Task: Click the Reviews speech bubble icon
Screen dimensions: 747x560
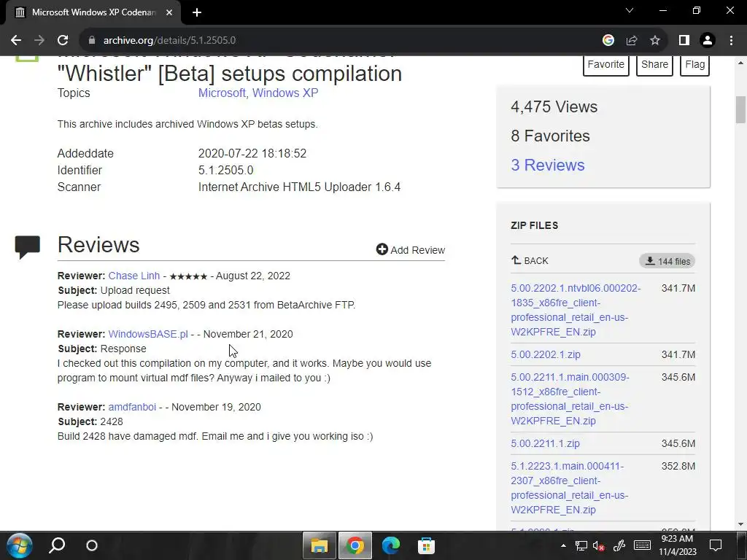Action: (28, 246)
